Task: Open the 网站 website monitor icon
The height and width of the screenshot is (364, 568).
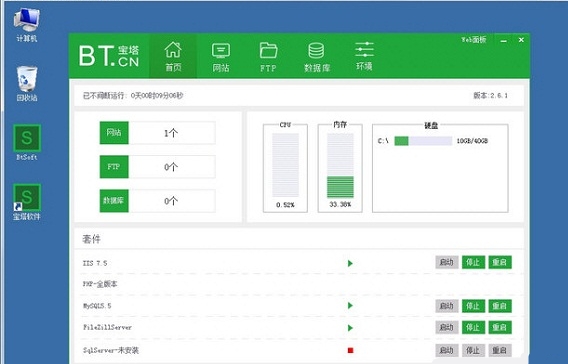Action: (221, 57)
